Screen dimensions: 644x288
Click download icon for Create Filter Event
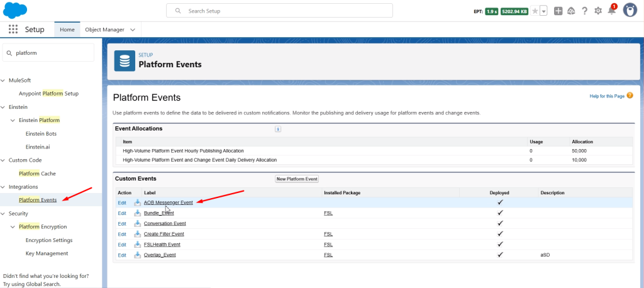click(137, 234)
